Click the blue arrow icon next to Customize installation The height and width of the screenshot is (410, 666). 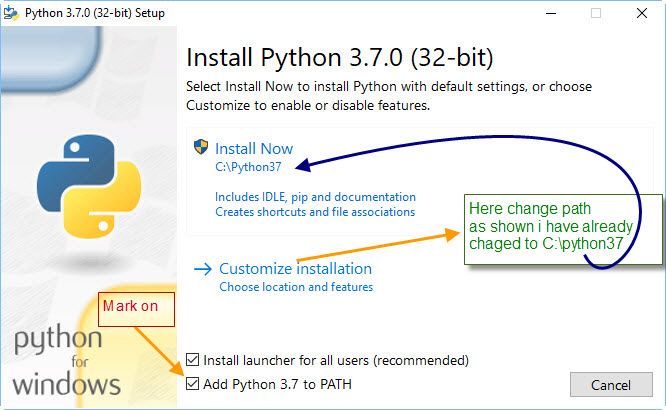(203, 269)
